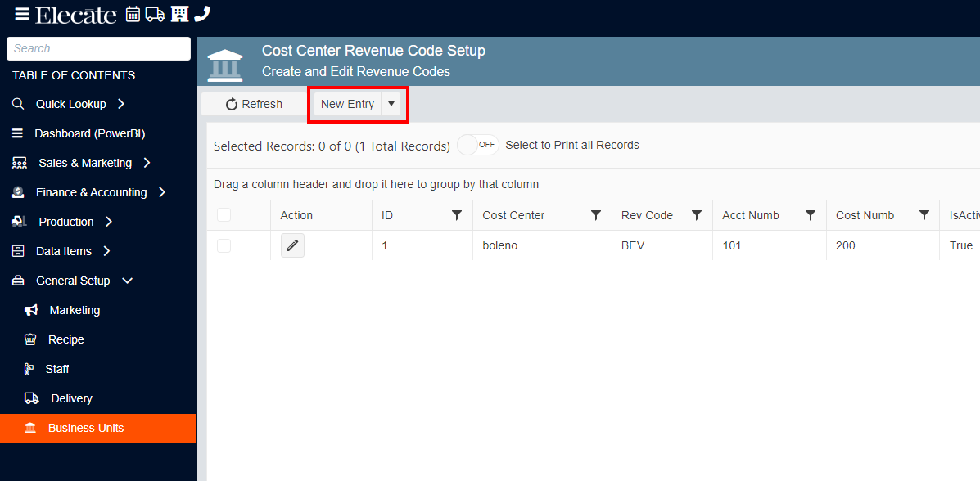This screenshot has width=980, height=481.
Task: Click the bank icon in page header
Action: click(x=225, y=65)
